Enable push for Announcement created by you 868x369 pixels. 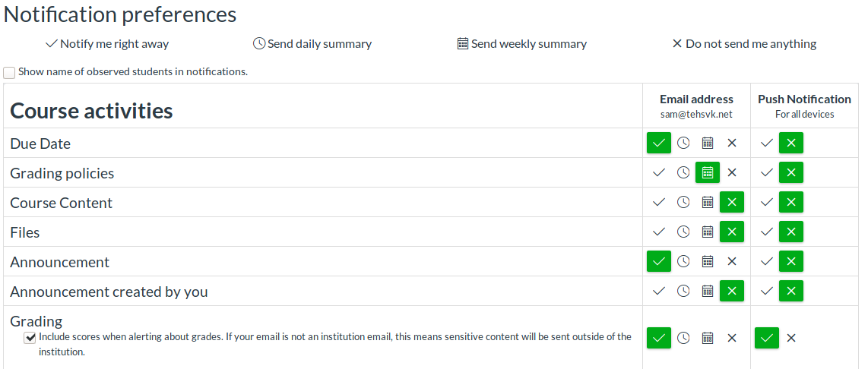pyautogui.click(x=767, y=291)
